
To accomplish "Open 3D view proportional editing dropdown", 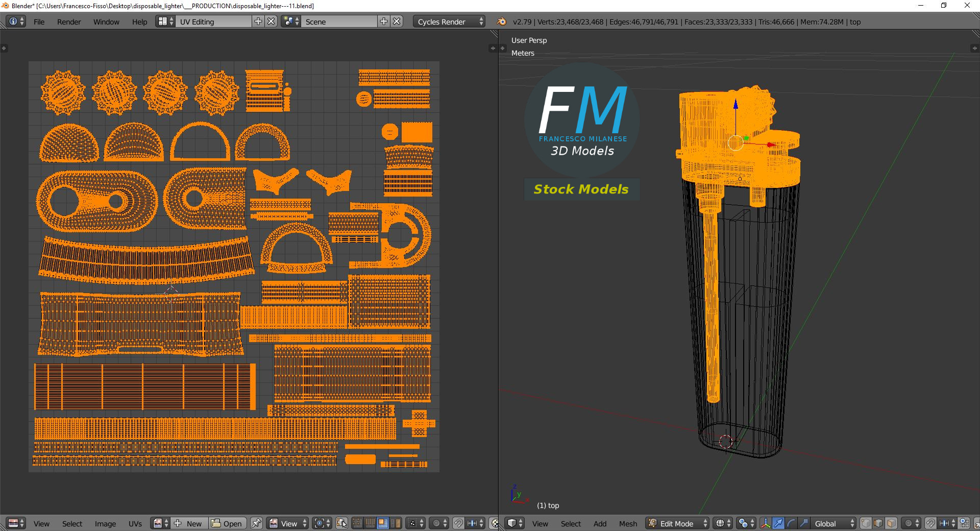I will (x=911, y=523).
